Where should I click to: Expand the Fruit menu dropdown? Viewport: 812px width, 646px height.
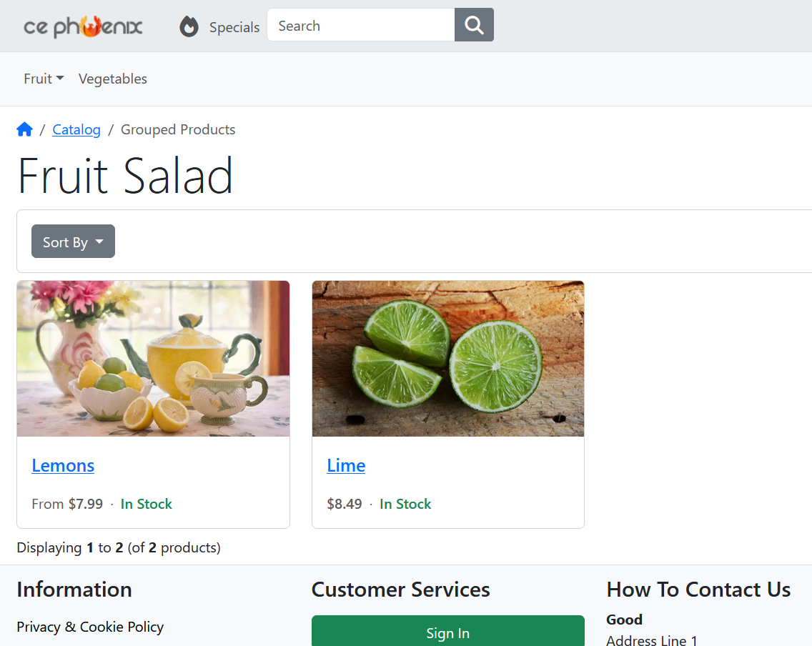tap(44, 79)
